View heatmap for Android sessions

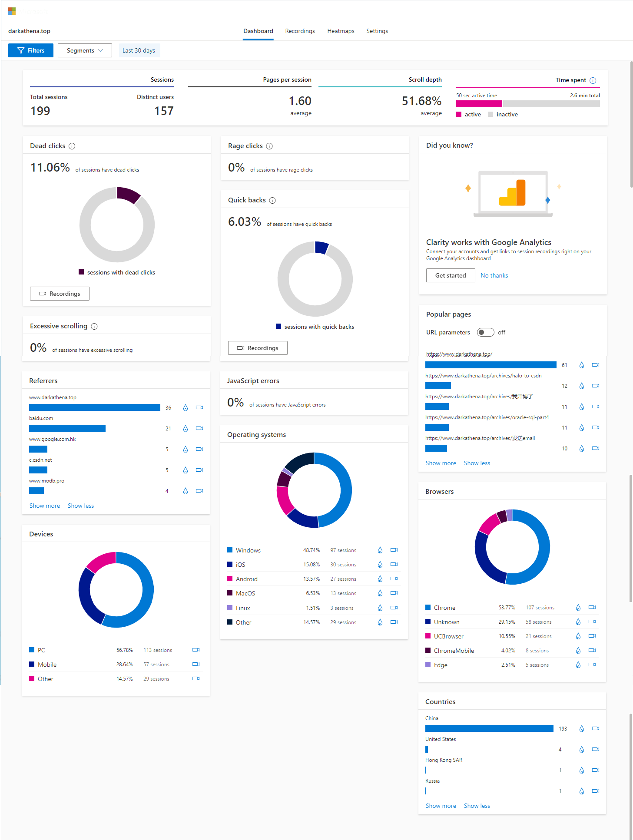[x=380, y=579]
